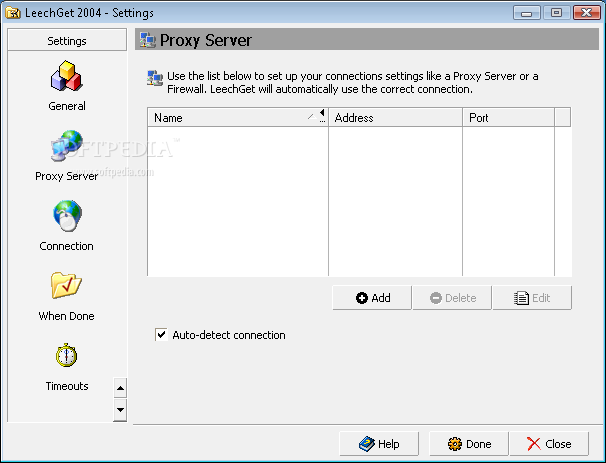The height and width of the screenshot is (463, 606).
Task: Sort list by Port column header
Action: pyautogui.click(x=509, y=117)
